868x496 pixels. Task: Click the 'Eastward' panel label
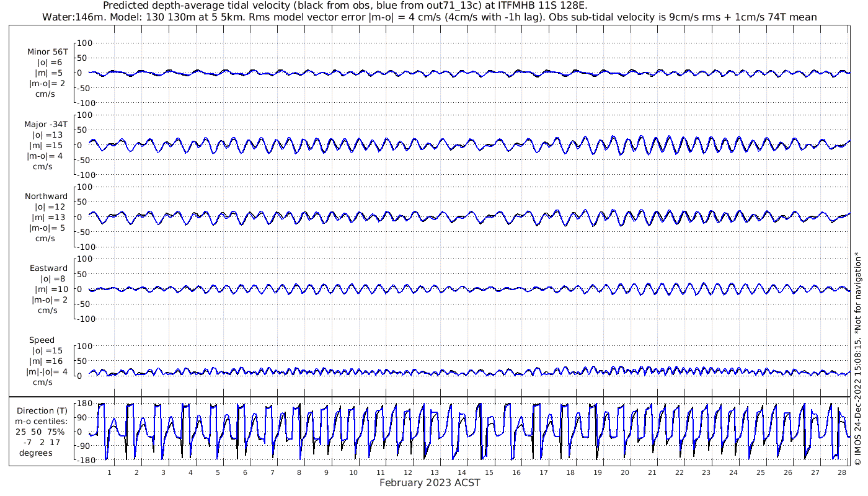point(48,268)
